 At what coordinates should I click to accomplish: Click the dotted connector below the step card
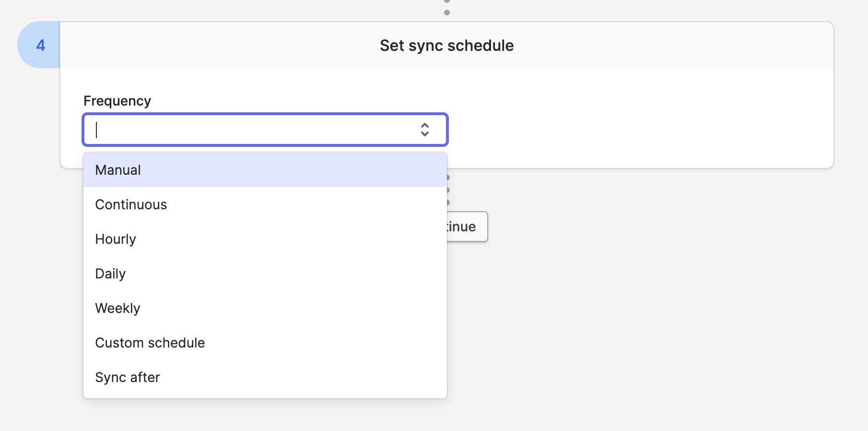(448, 190)
